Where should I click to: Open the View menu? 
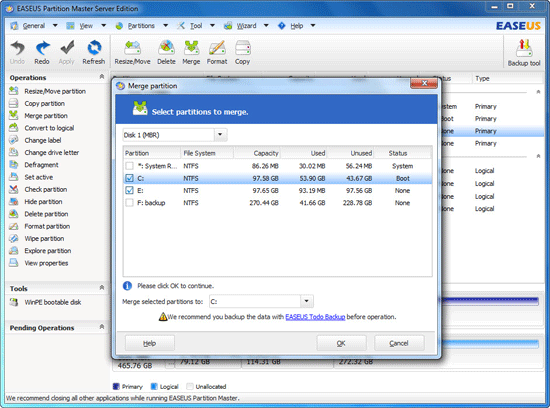86,26
